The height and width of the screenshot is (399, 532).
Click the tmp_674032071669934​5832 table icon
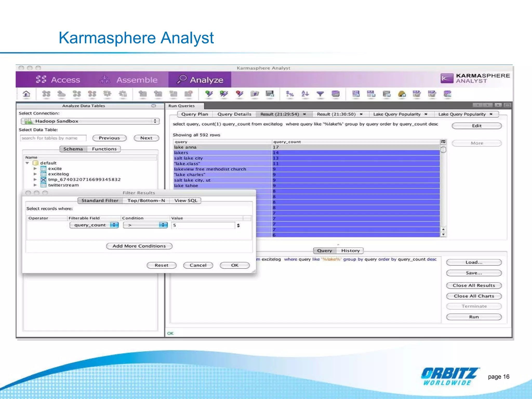click(43, 180)
